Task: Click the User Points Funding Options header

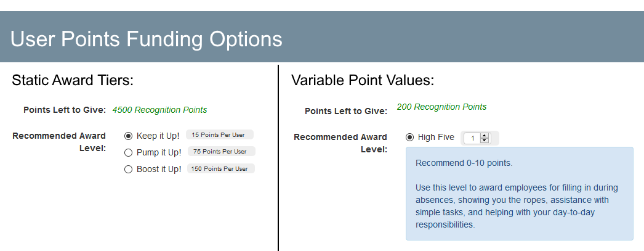Action: (146, 39)
